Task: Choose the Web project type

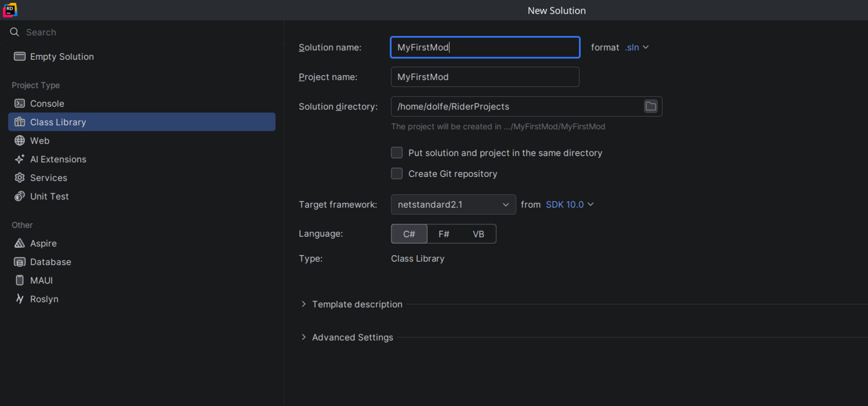Action: pos(39,140)
